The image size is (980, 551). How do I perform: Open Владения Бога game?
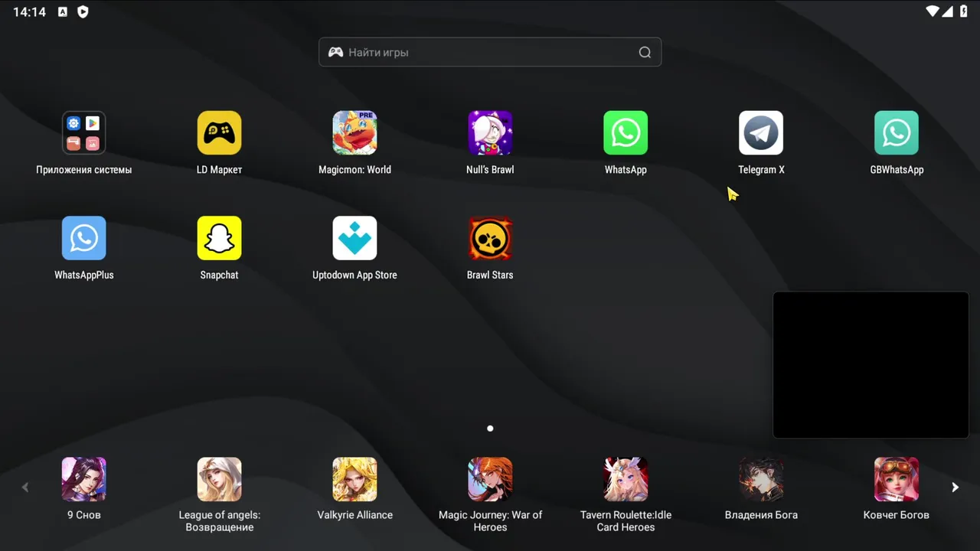pyautogui.click(x=761, y=479)
